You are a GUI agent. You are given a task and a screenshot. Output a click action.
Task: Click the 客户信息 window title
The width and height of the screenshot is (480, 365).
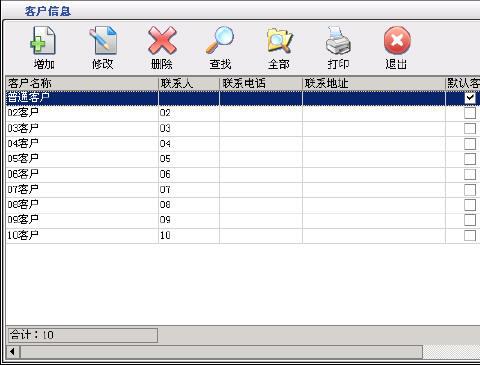(x=48, y=11)
